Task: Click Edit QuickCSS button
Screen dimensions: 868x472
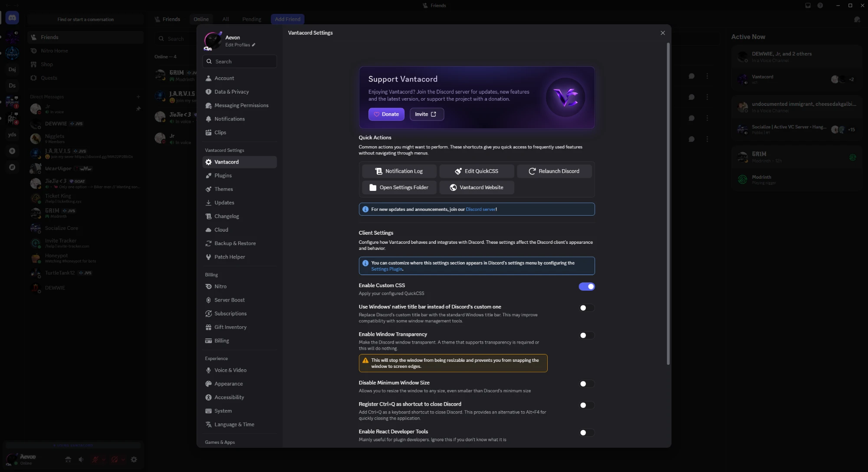Action: (477, 171)
